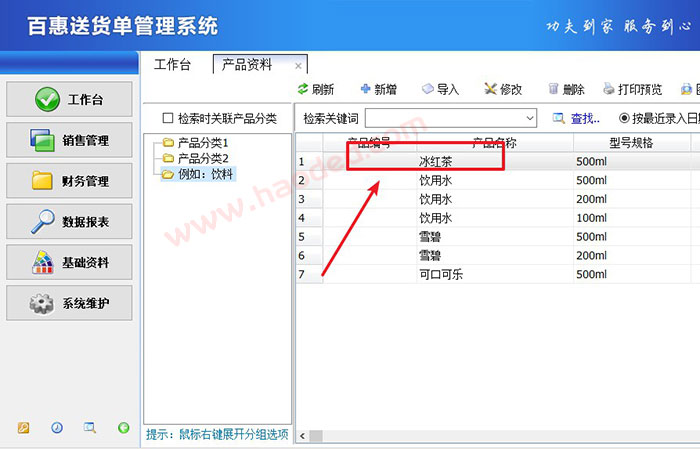Select the 按最近录入日期 radio button
Viewport: 700px width, 449px height.
(x=625, y=118)
